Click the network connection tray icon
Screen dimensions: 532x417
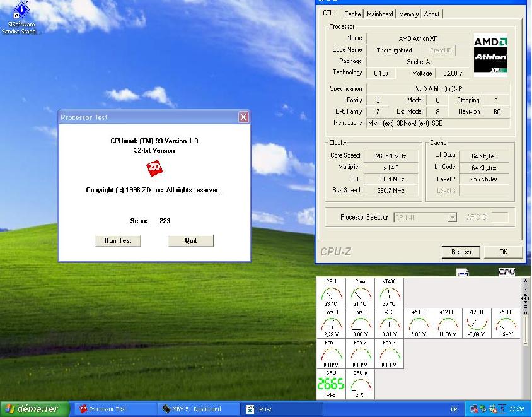click(x=474, y=409)
